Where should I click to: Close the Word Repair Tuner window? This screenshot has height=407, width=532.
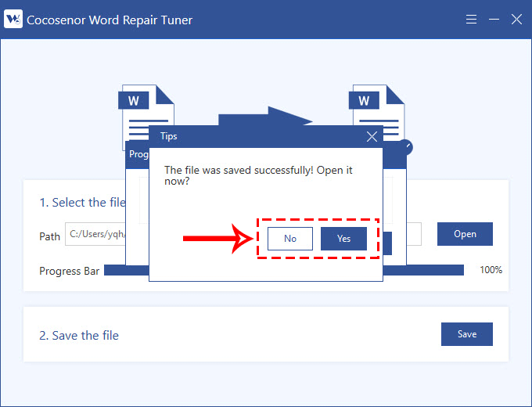click(x=516, y=20)
